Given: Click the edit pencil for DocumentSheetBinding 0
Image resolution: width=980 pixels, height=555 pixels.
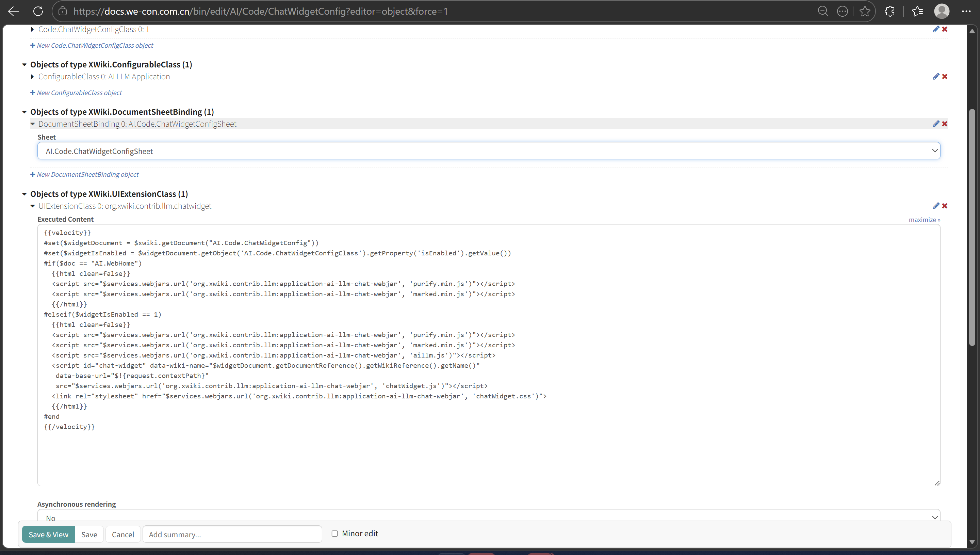Looking at the screenshot, I should (935, 124).
